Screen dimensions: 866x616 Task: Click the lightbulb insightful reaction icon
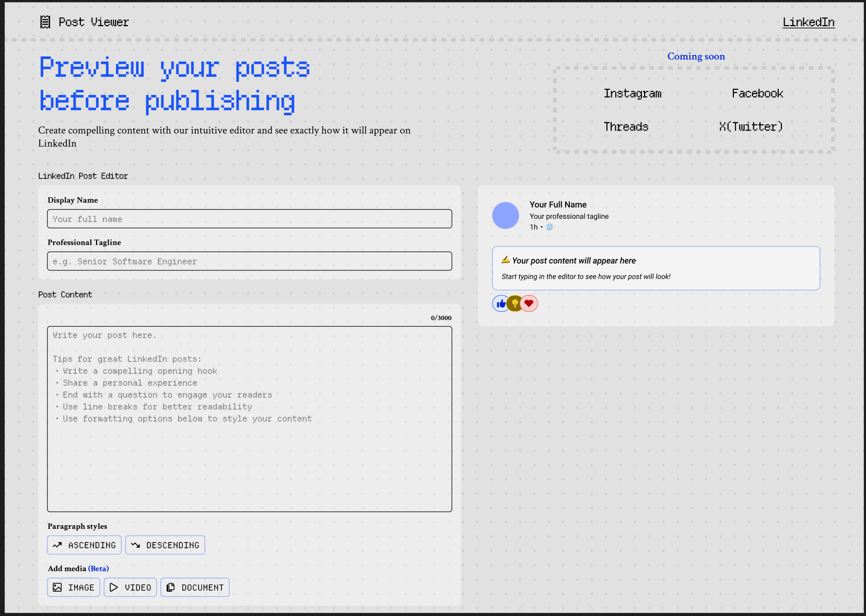[515, 303]
